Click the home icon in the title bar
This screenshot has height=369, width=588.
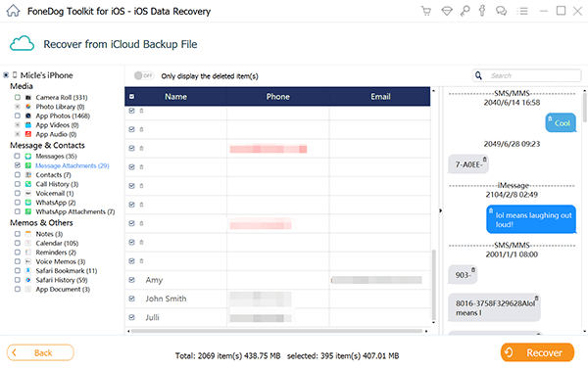(x=13, y=11)
